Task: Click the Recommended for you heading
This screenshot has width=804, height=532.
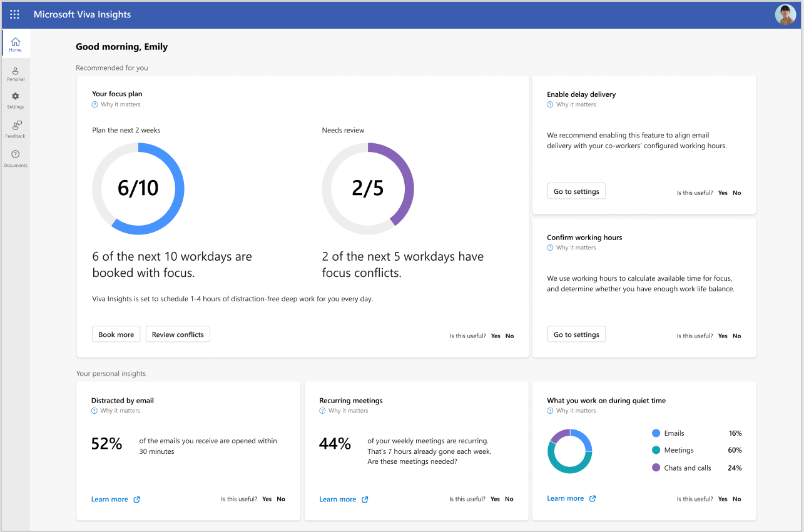Action: pos(112,68)
